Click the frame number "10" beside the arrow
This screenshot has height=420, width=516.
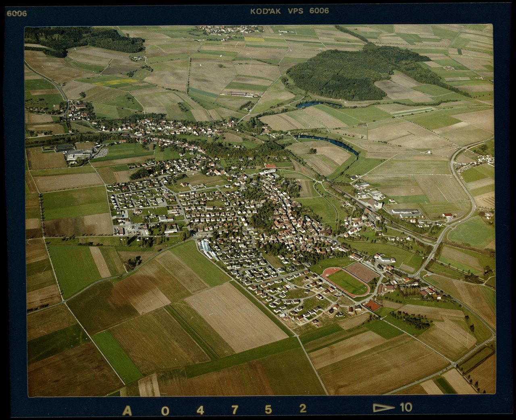pyautogui.click(x=406, y=407)
